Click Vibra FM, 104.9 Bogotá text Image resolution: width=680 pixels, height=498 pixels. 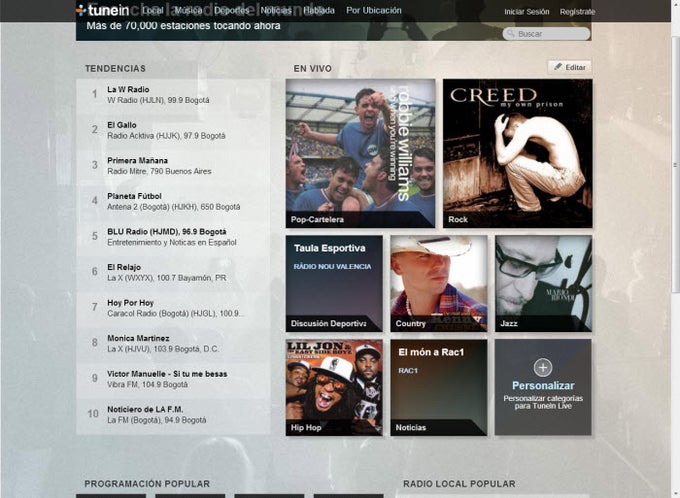[x=147, y=384]
